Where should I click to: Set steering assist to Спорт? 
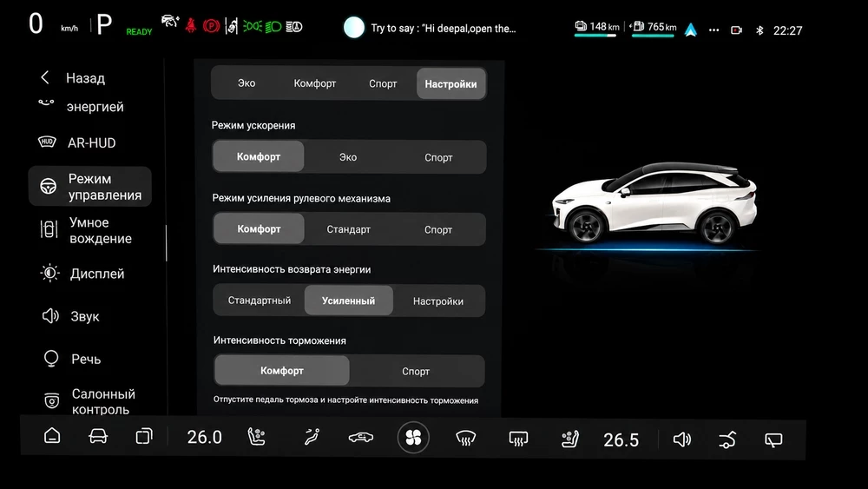437,229
